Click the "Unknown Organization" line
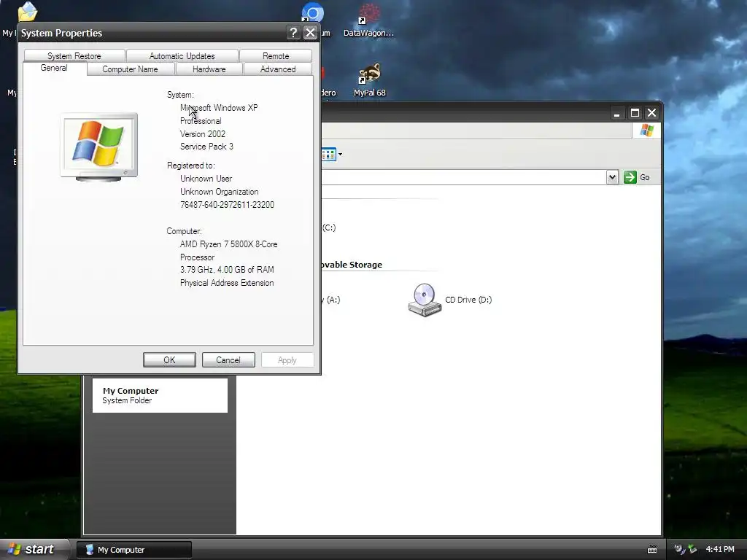This screenshot has height=560, width=747. pyautogui.click(x=219, y=192)
